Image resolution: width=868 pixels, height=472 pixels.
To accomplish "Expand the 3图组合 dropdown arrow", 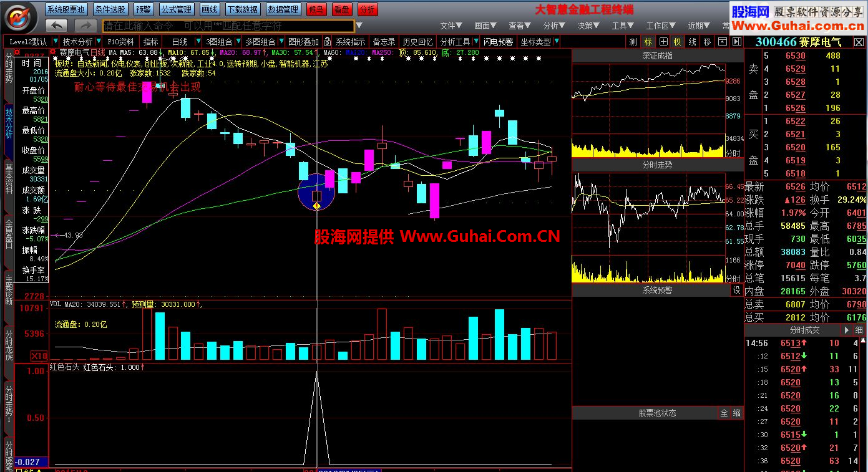I will 237,42.
